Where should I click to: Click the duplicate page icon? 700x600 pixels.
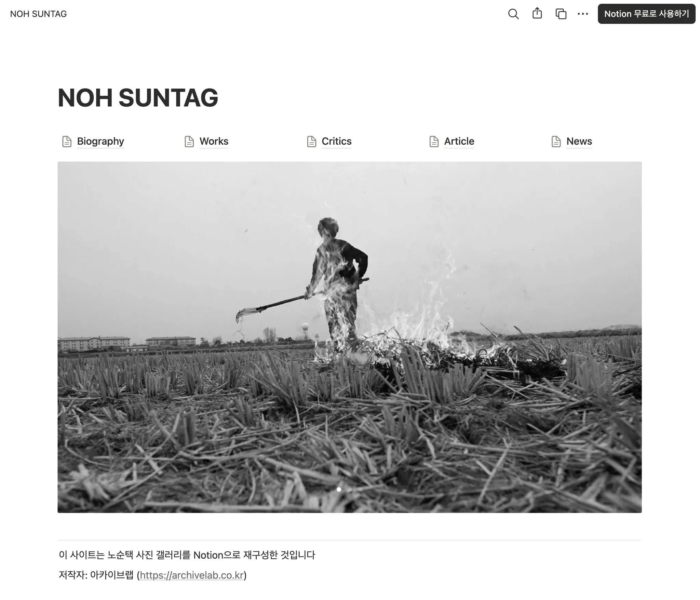(x=561, y=14)
